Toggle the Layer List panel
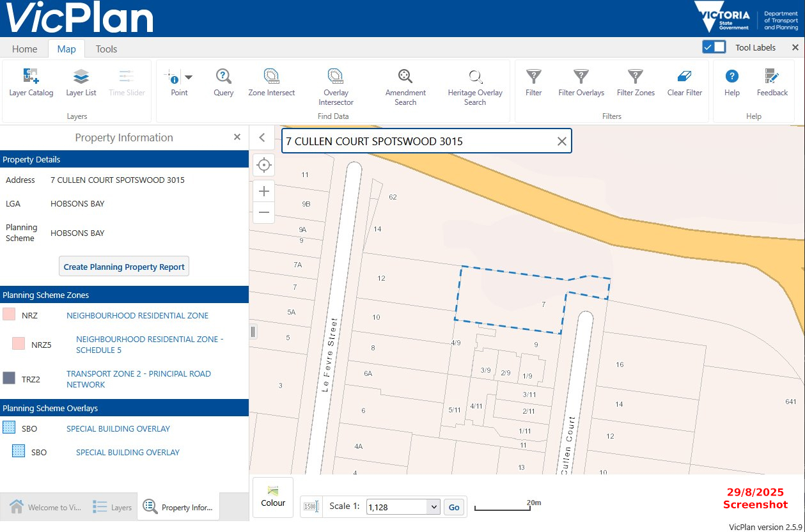805x532 pixels. pyautogui.click(x=81, y=82)
